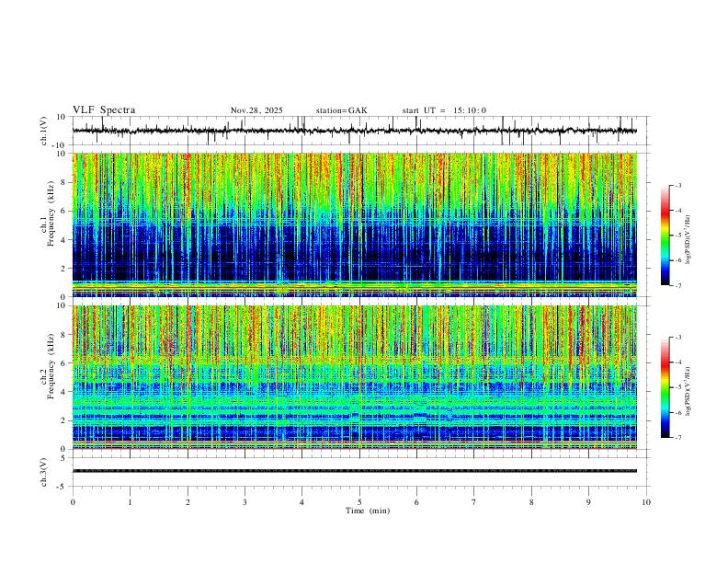This screenshot has width=728, height=563.
Task: Click the ch.2 'Frequency (kHz)' axis label
Action: [51, 366]
